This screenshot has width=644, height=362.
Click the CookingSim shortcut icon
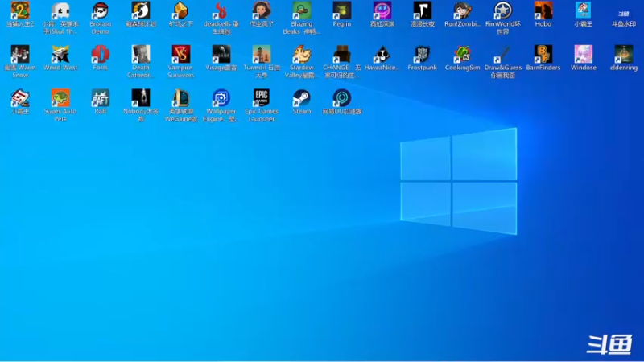pyautogui.click(x=462, y=54)
